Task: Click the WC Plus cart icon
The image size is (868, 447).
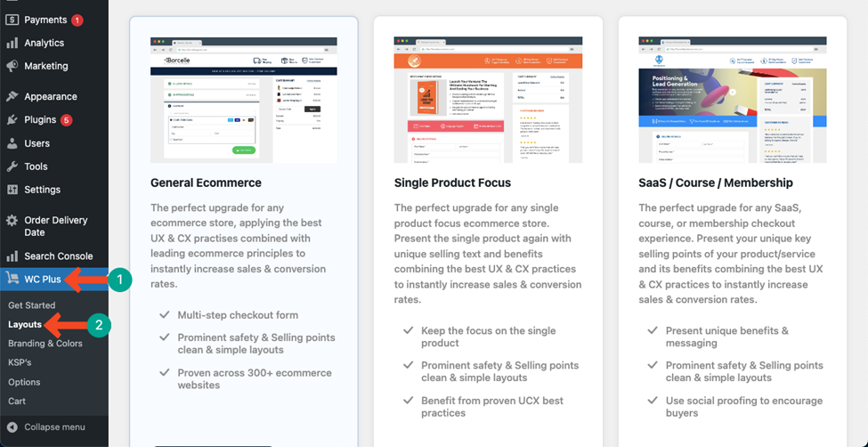Action: pos(12,280)
